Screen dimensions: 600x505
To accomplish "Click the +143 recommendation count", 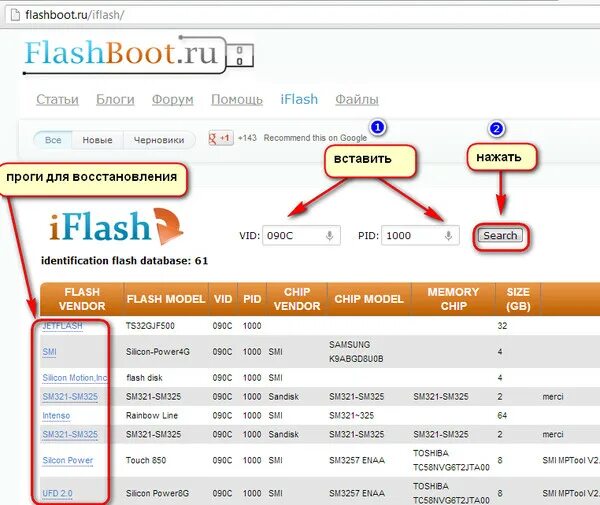I will pos(247,138).
